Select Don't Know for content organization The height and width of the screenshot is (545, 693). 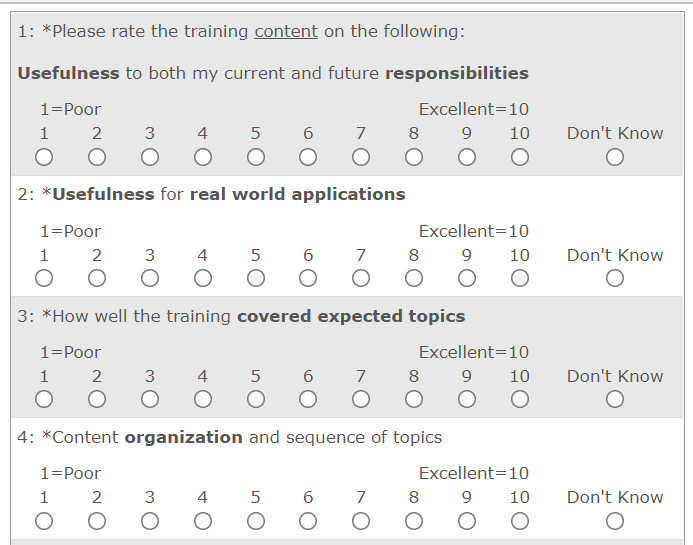(615, 520)
